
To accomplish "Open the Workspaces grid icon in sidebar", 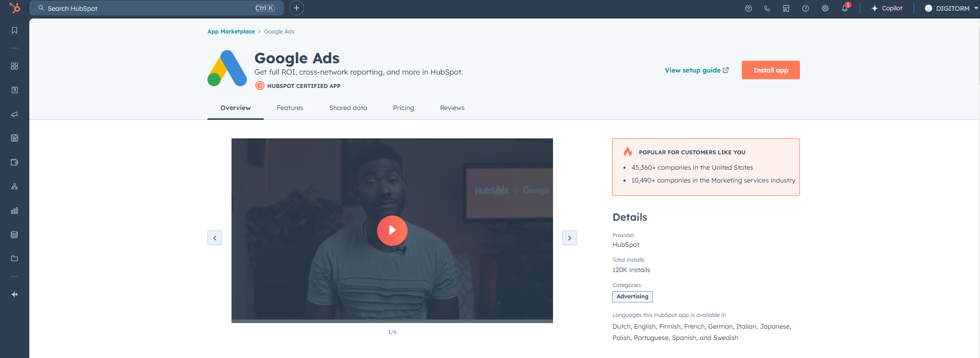I will tap(14, 66).
